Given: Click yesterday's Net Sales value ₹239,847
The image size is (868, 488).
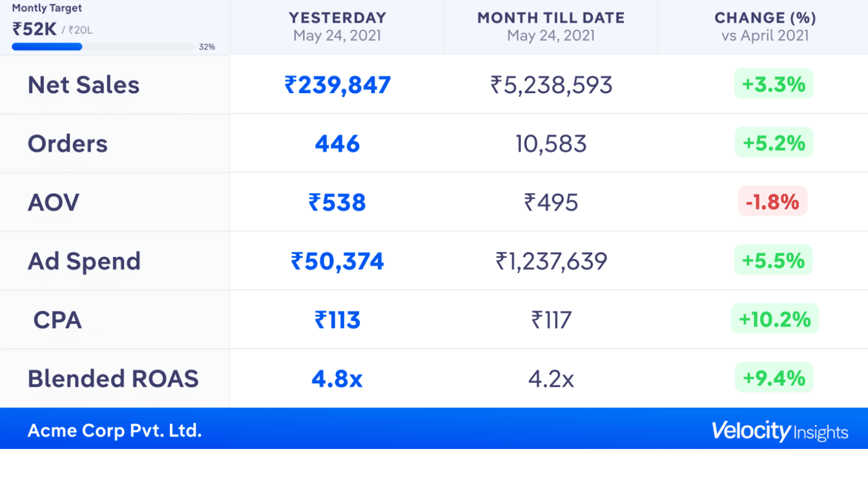Looking at the screenshot, I should coord(337,85).
